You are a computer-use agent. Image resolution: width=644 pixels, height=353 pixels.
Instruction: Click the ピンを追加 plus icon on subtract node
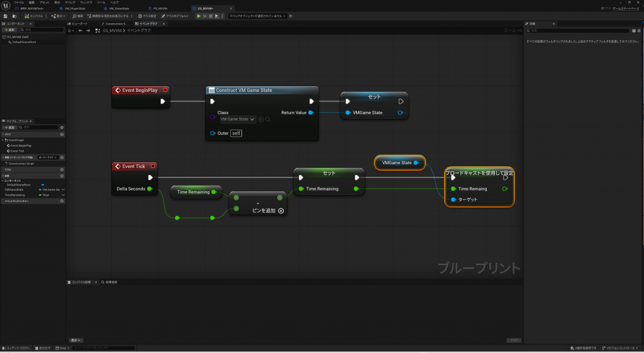click(x=281, y=211)
